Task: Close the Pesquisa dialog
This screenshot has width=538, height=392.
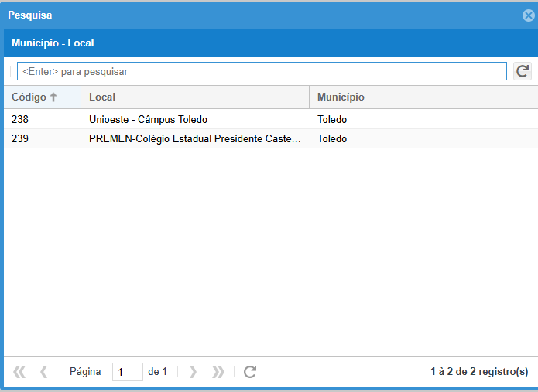Action: (529, 15)
